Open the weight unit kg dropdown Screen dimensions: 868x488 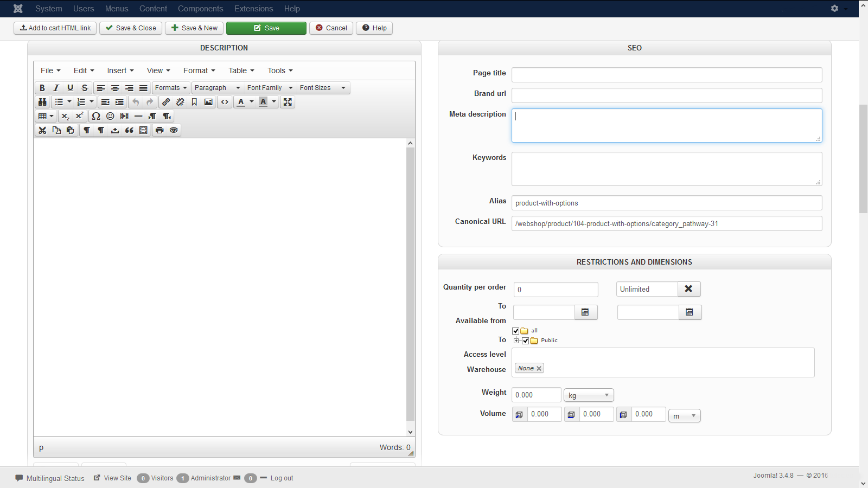pos(589,395)
